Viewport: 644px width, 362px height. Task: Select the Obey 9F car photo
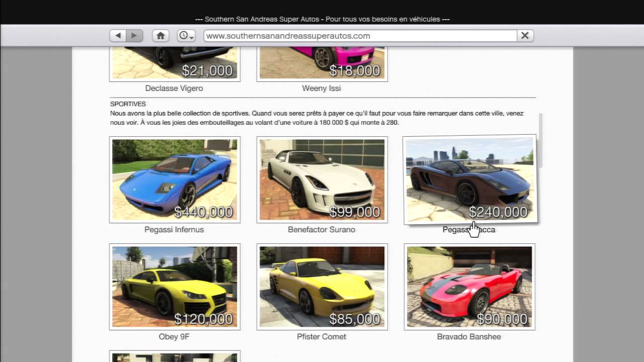click(x=175, y=287)
